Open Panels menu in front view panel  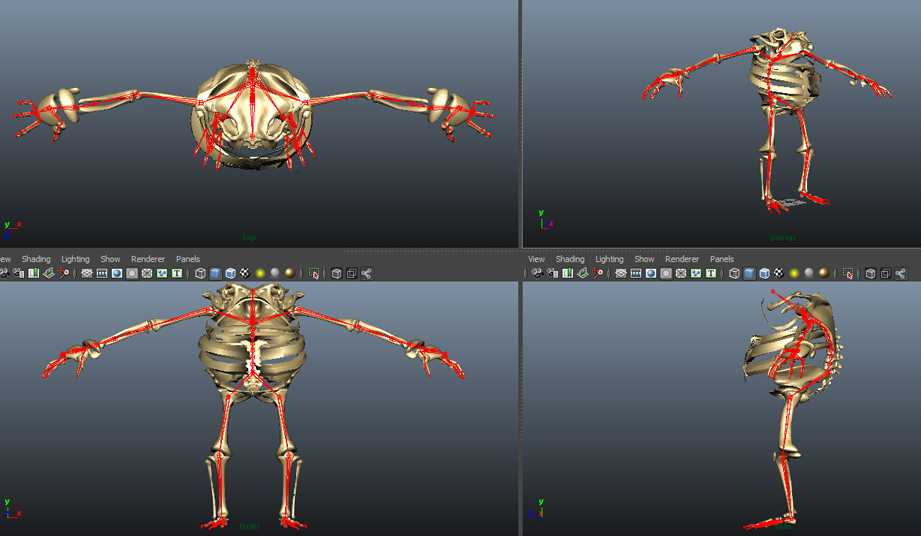tap(188, 259)
